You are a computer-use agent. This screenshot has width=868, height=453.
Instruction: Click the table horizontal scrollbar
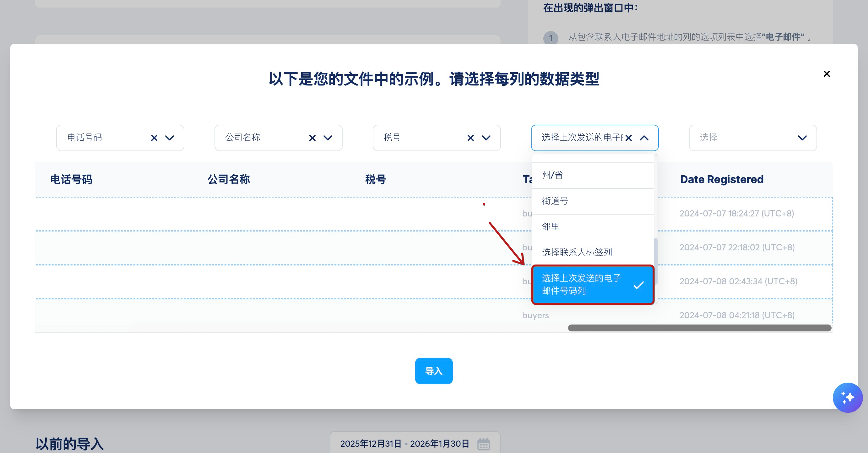(x=700, y=328)
